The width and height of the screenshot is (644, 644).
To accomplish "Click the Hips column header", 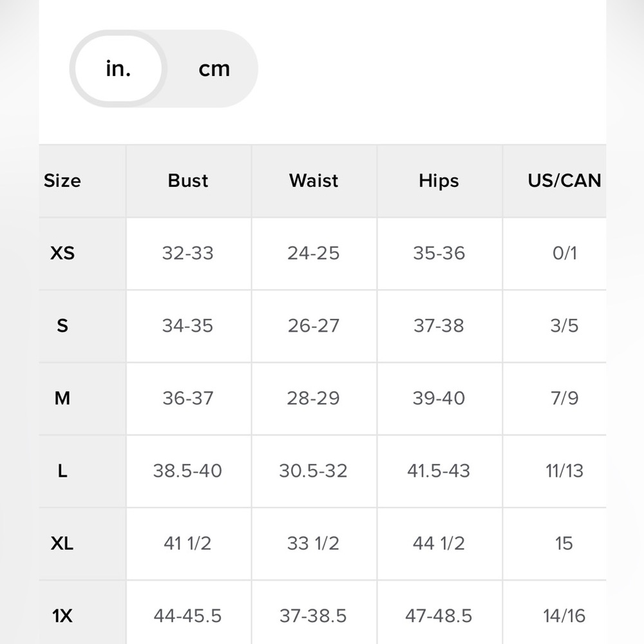I will [439, 181].
